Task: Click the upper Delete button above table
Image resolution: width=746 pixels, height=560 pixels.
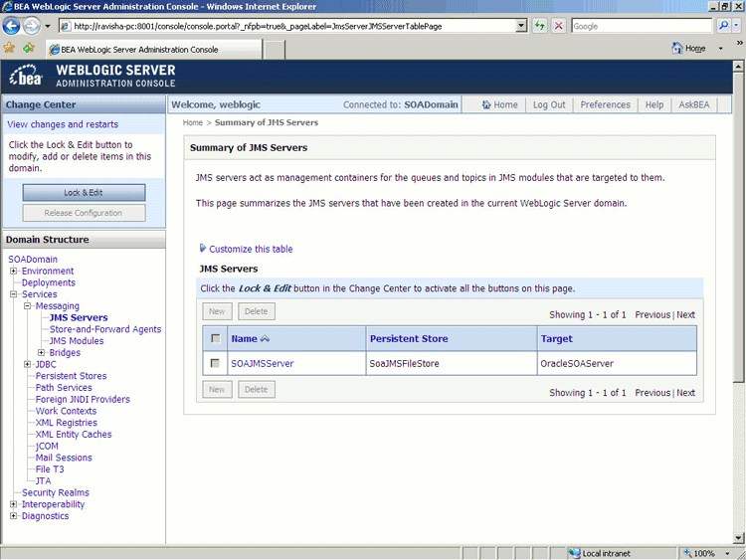Action: [256, 311]
